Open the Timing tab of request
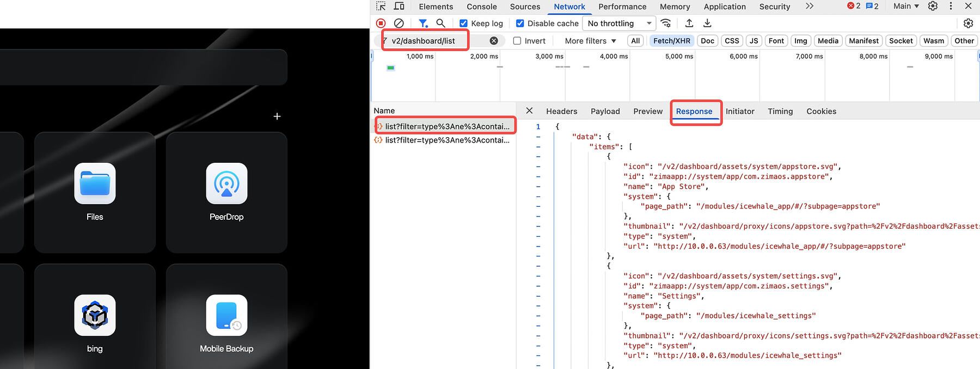 [780, 111]
